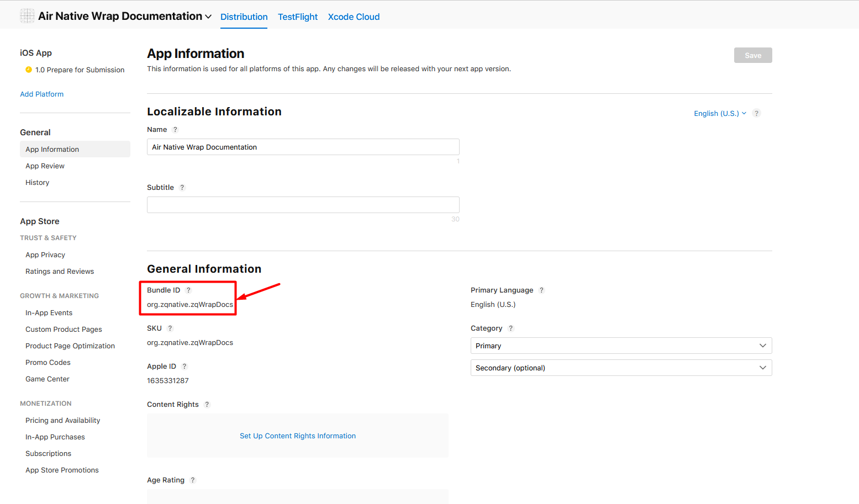
Task: Click the empty Subtitle input field
Action: point(303,205)
